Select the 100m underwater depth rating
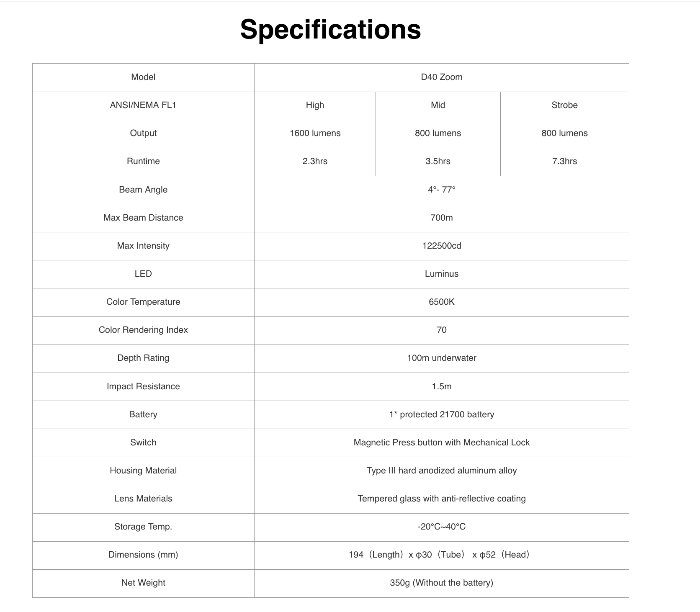 (x=441, y=358)
